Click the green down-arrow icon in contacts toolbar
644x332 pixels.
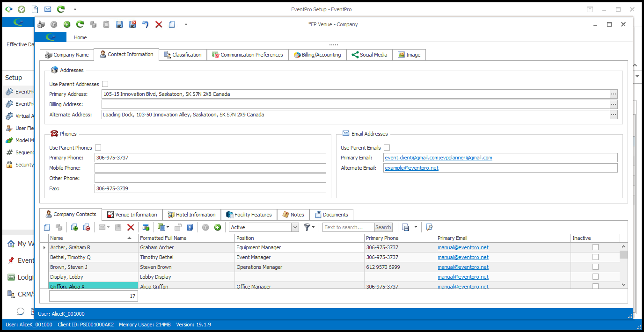(x=218, y=227)
